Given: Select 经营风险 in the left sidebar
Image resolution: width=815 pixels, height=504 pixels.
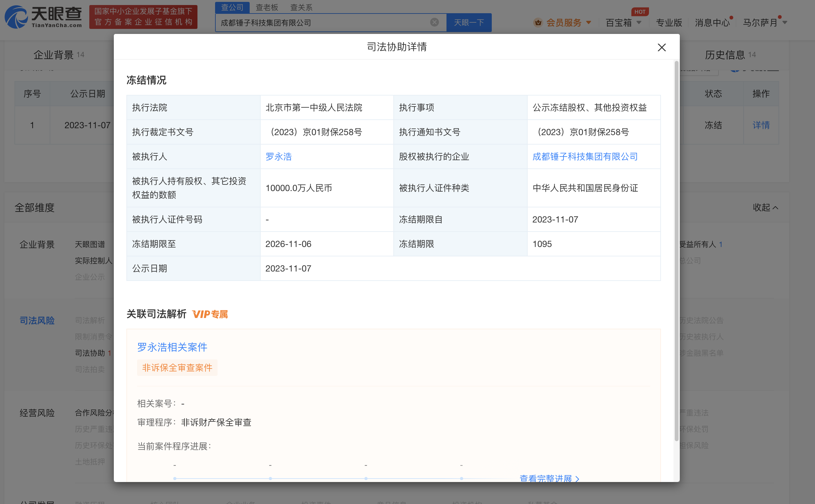Looking at the screenshot, I should pos(37,413).
